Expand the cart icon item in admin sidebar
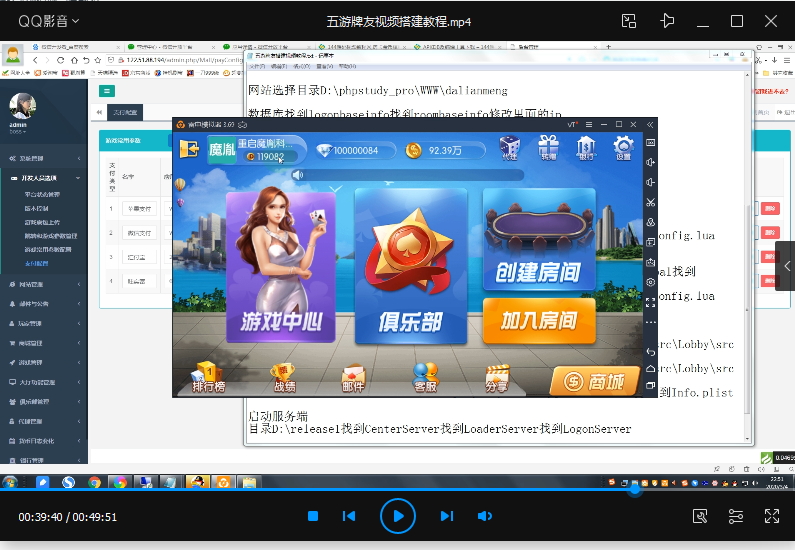Image resolution: width=795 pixels, height=550 pixels. point(45,343)
